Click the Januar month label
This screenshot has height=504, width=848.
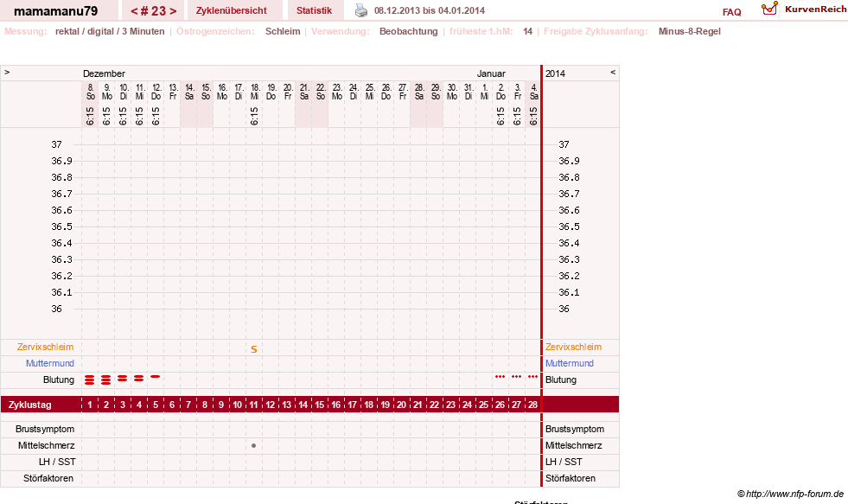[x=491, y=73]
